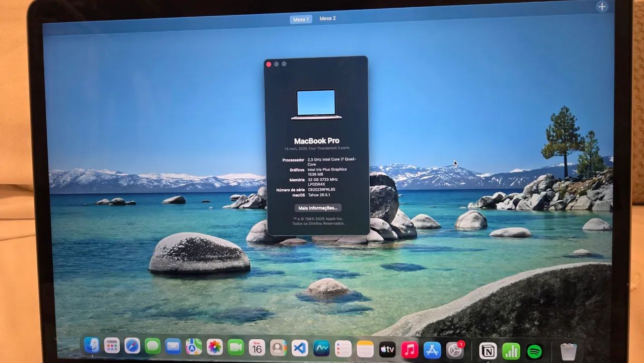The height and width of the screenshot is (363, 644).
Task: Click the MacBook laptop image
Action: [x=316, y=104]
